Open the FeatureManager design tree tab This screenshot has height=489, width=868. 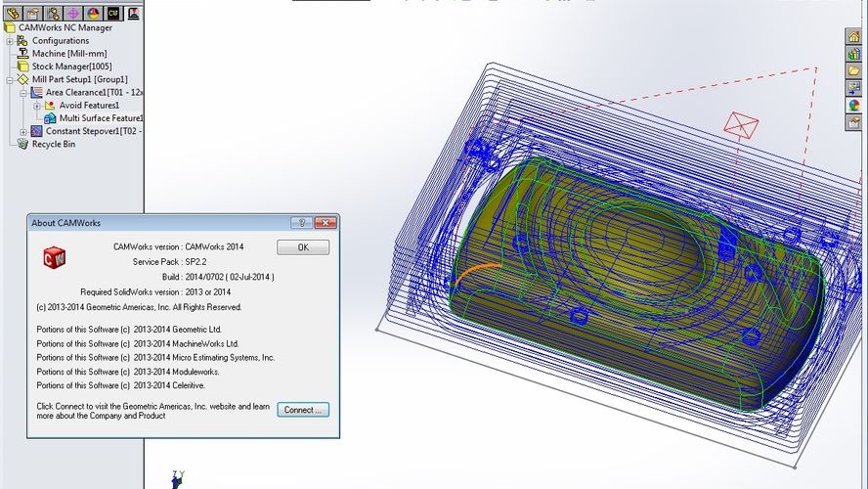point(12,13)
